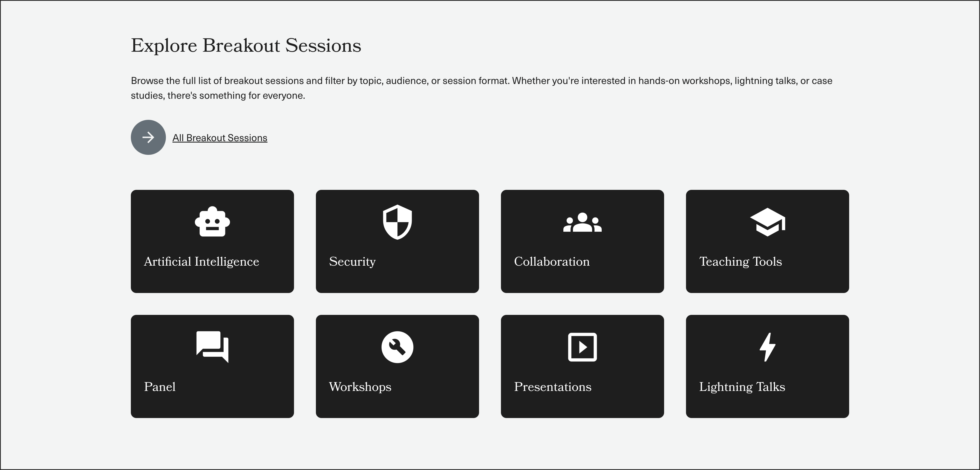Click the shield icon on Security card

click(x=397, y=222)
